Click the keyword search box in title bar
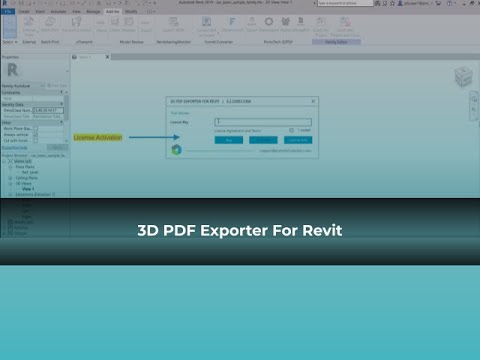The height and width of the screenshot is (360, 480). pos(345,3)
